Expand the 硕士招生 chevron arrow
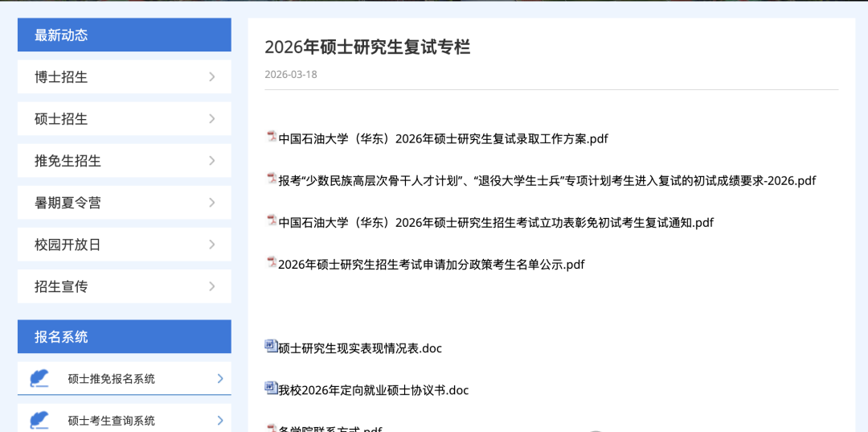This screenshot has width=868, height=432. coord(212,119)
